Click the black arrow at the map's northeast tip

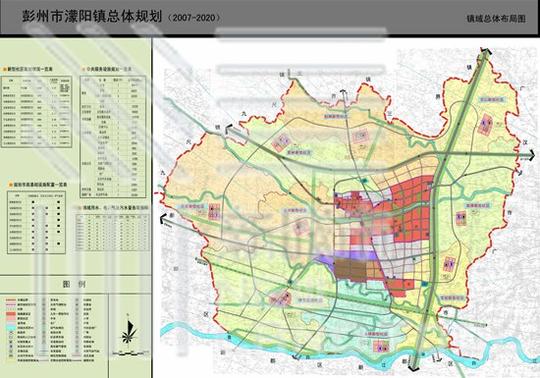[x=486, y=51]
